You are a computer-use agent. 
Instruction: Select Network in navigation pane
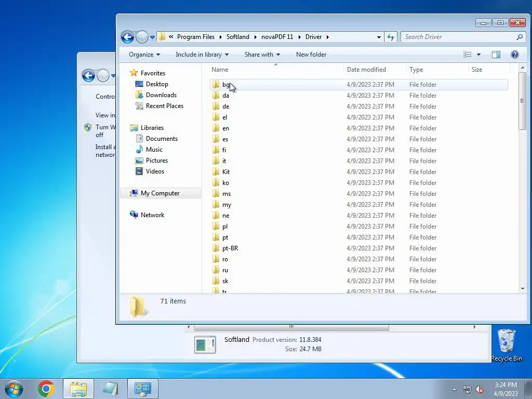(152, 215)
